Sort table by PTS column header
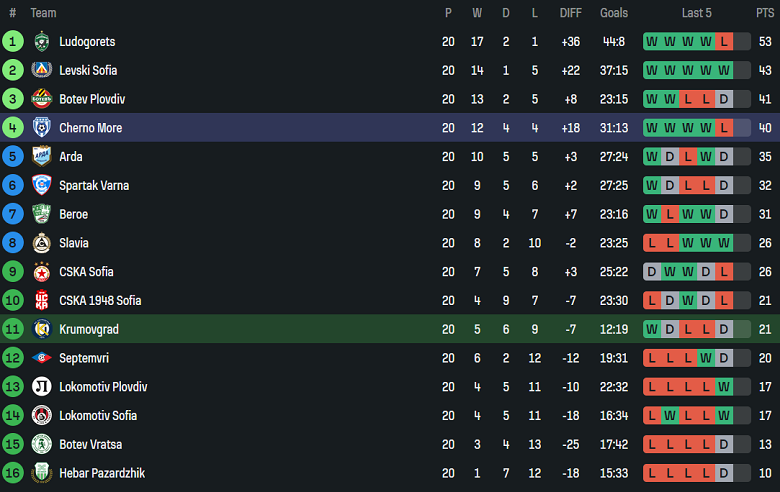Viewport: 780px width, 492px height. [765, 13]
